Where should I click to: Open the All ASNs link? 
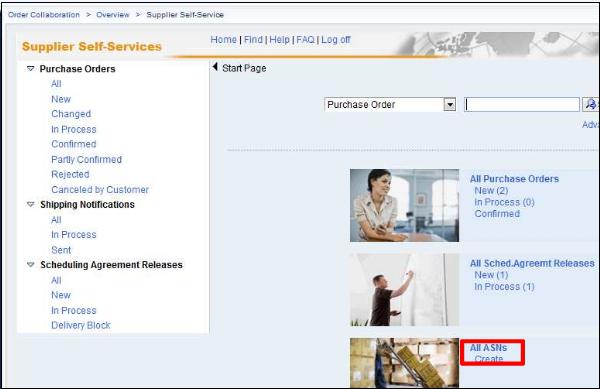(488, 348)
